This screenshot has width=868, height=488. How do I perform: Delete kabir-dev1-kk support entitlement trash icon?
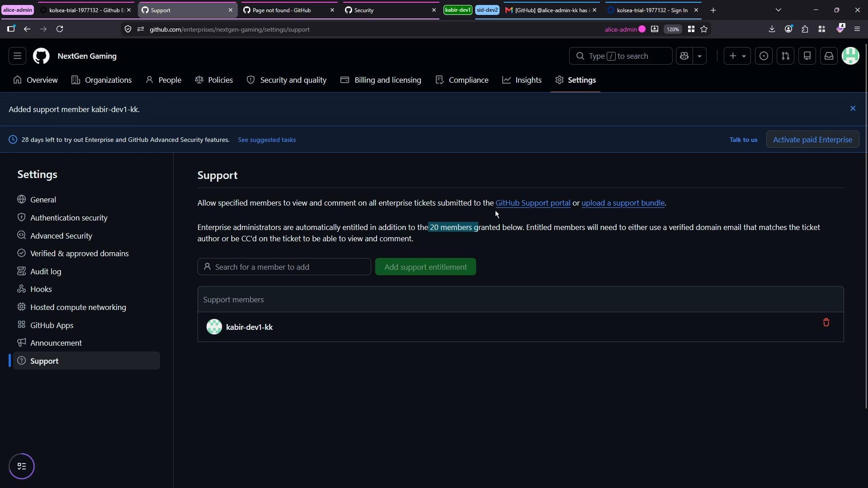coord(826,322)
